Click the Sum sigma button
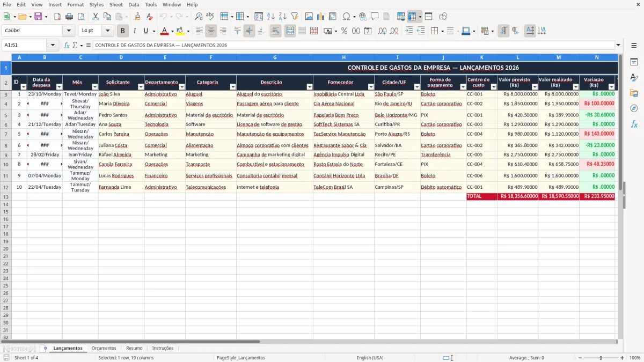This screenshot has width=644, height=362. coord(75,45)
